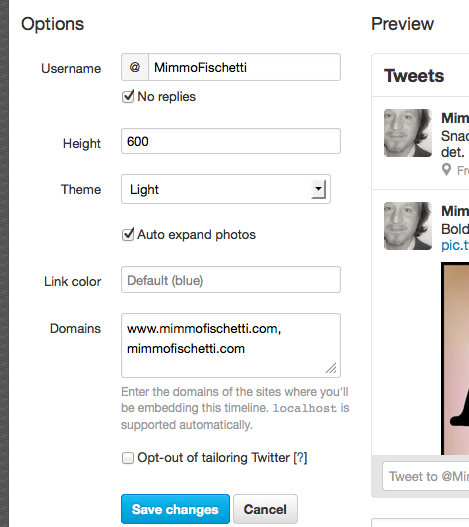
Task: Open the [?] help link for tailoring
Action: point(300,458)
